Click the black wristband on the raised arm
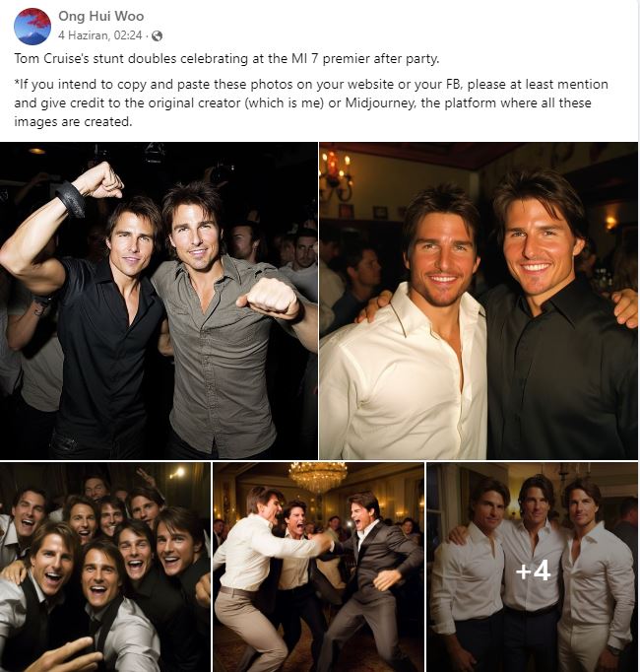This screenshot has width=640, height=672. (71, 198)
